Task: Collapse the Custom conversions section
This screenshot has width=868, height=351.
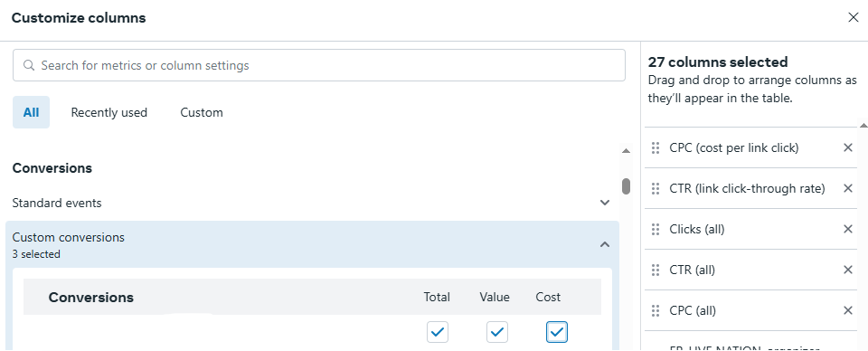Action: [605, 244]
